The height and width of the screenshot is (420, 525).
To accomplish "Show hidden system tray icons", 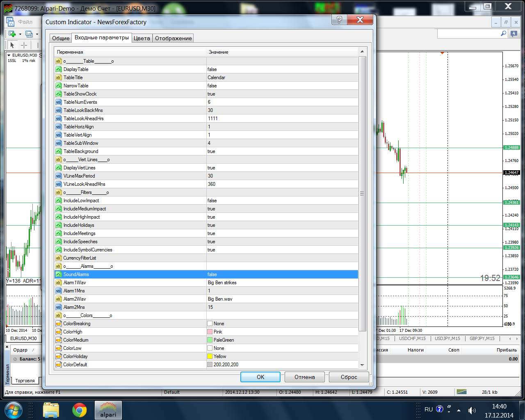I will (459, 410).
